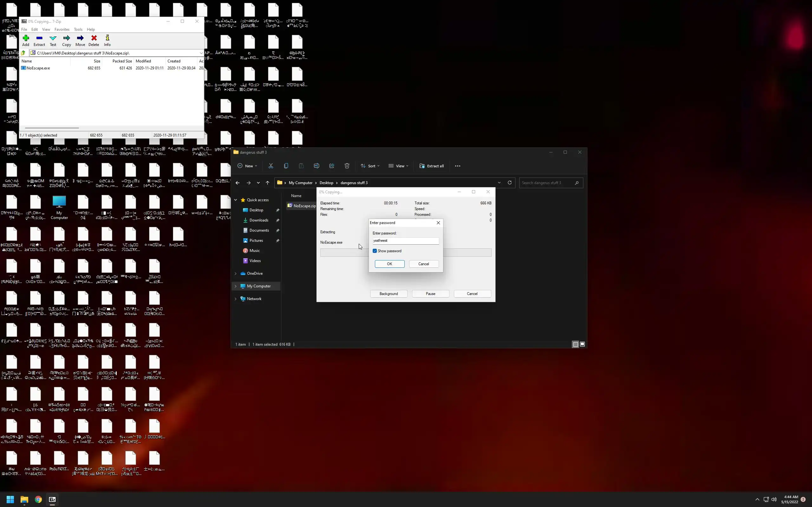Open the Sort dropdown
812x507 pixels.
(370, 166)
